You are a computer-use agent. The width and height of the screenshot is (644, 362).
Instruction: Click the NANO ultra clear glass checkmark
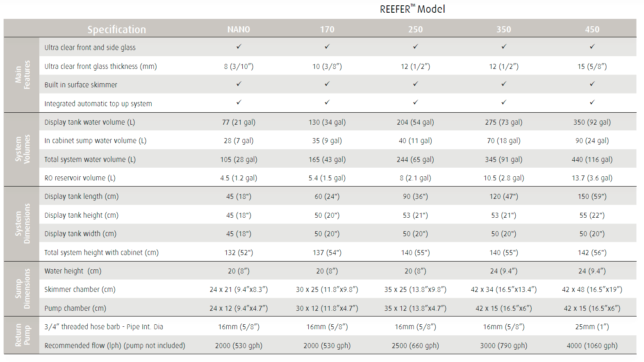(239, 47)
